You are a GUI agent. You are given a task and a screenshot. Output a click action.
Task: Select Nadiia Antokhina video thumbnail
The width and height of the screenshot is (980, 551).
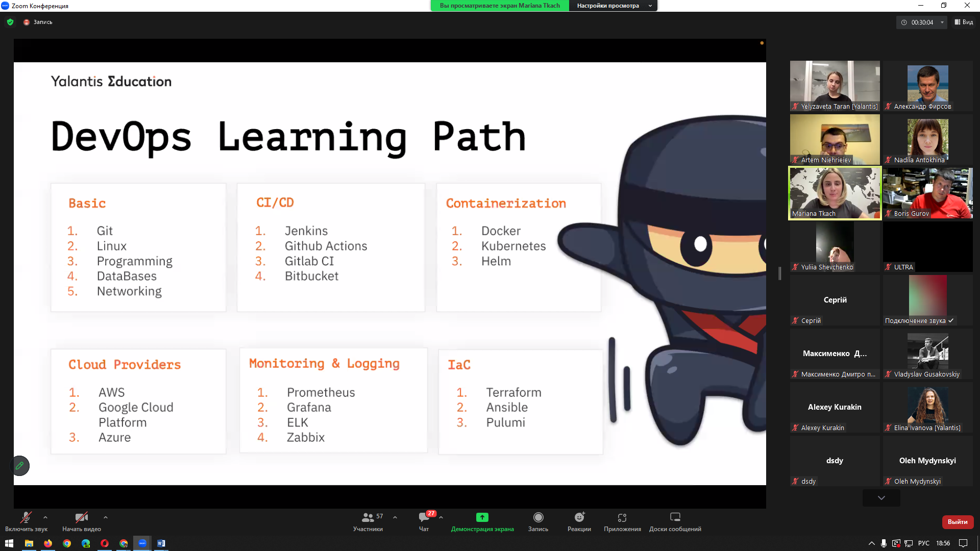(928, 139)
